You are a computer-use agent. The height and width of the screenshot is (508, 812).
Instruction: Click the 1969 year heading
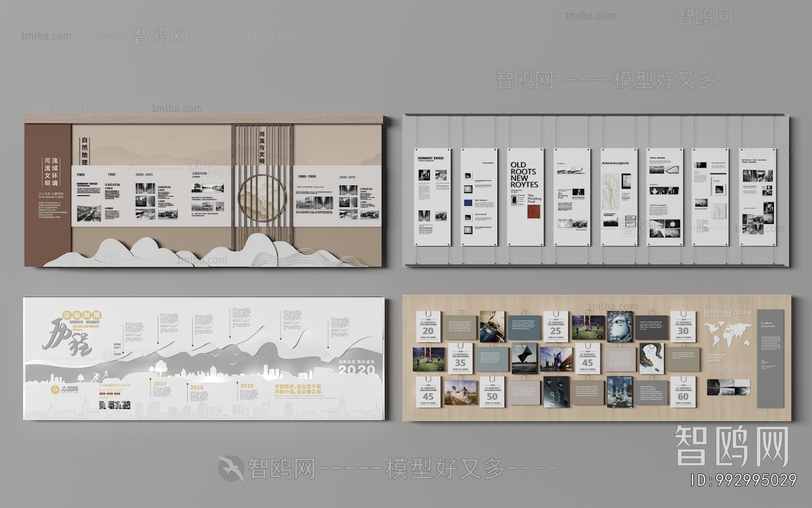click(81, 175)
